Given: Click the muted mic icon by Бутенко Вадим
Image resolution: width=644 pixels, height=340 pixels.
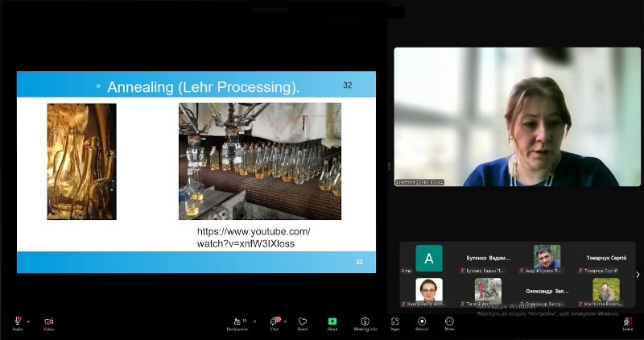Looking at the screenshot, I should tap(462, 271).
